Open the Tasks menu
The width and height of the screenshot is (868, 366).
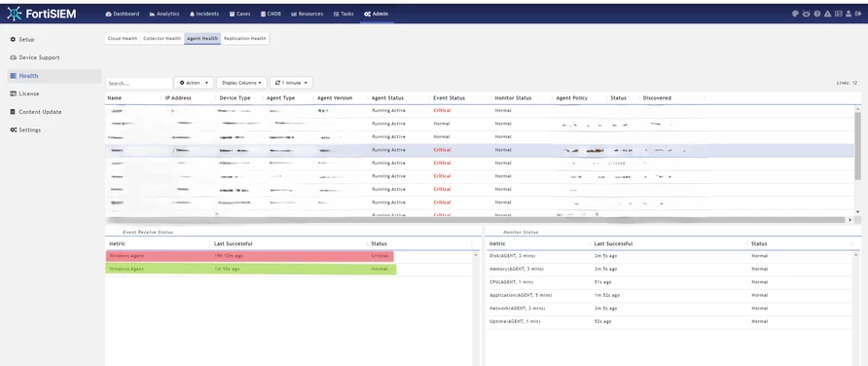[344, 14]
